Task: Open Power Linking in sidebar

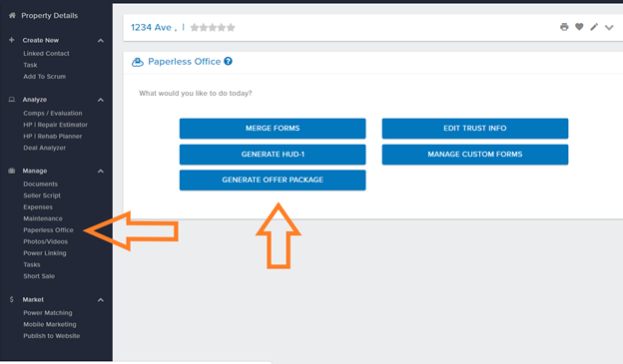Action: click(45, 253)
